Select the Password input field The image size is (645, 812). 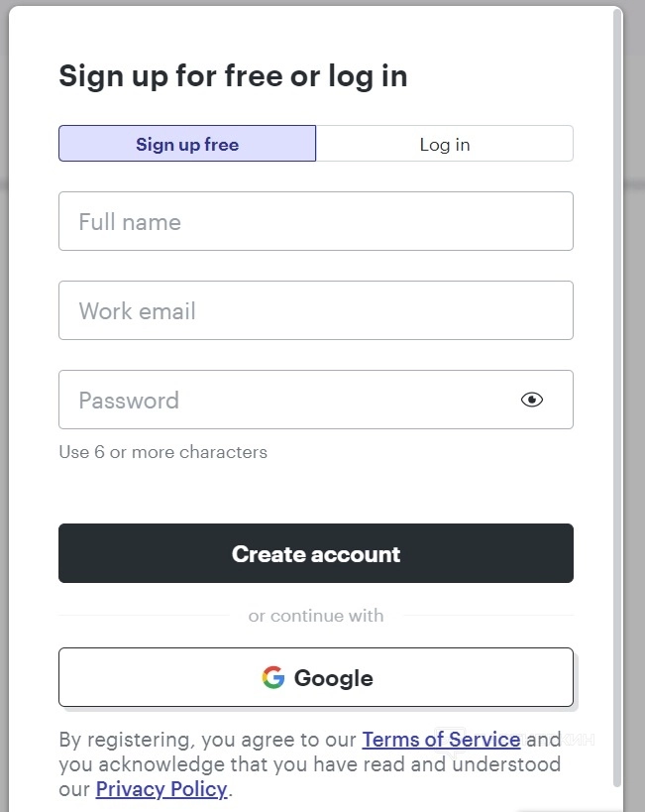287,400
